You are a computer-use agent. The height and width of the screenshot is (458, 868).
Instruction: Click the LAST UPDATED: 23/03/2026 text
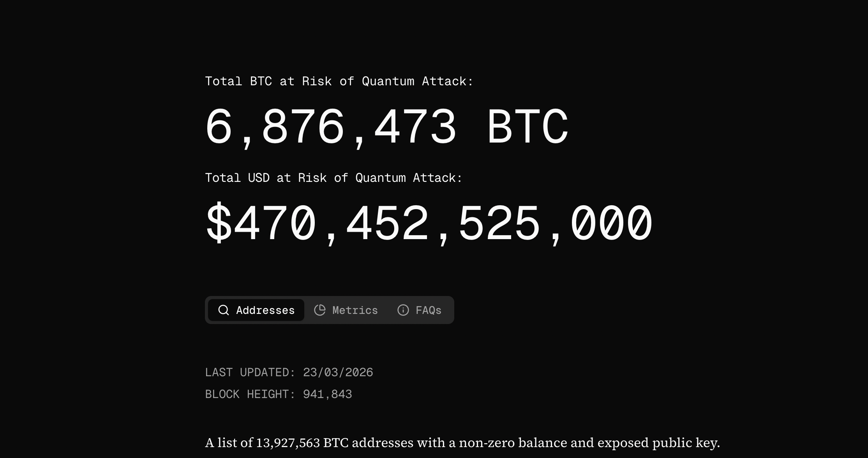click(289, 372)
